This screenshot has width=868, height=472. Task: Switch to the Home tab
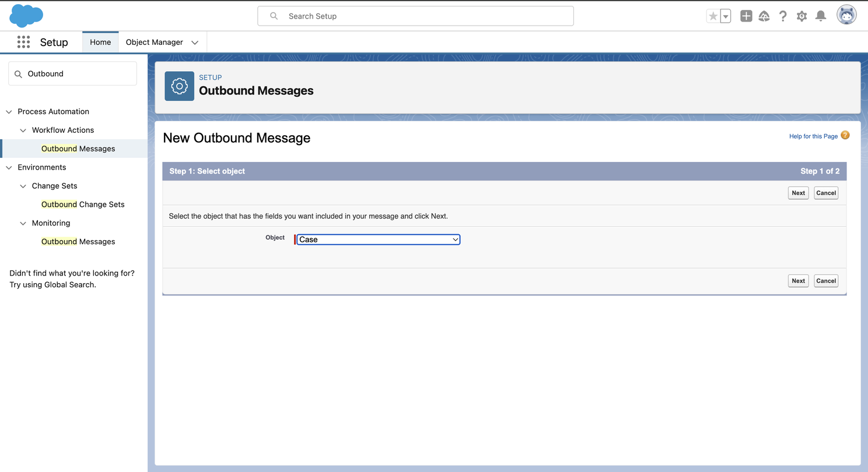(x=100, y=42)
